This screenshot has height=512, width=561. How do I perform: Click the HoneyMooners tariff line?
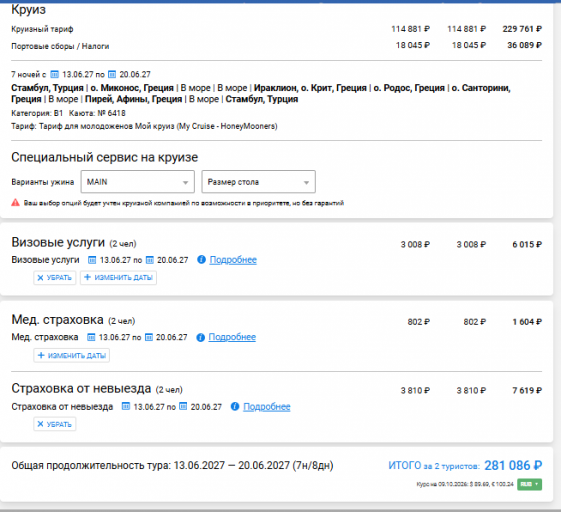[x=144, y=126]
